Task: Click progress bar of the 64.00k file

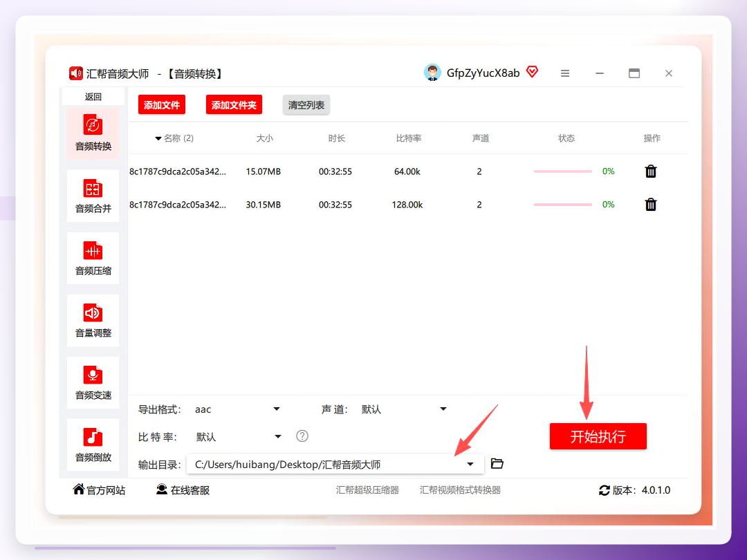Action: (x=562, y=171)
